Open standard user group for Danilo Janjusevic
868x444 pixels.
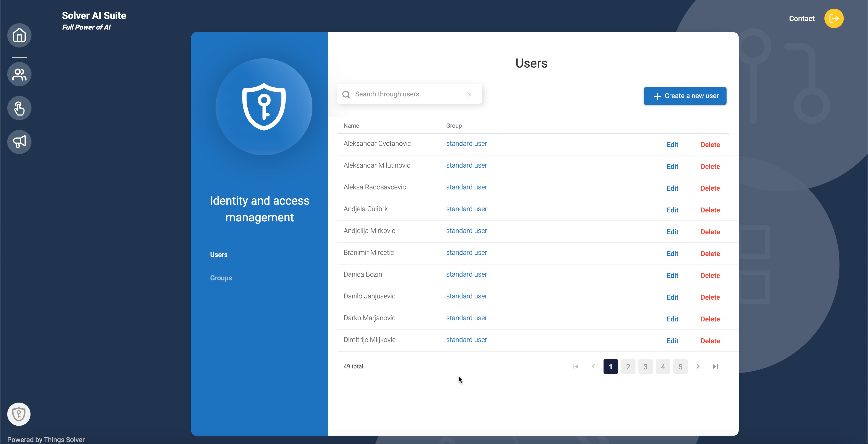tap(466, 296)
